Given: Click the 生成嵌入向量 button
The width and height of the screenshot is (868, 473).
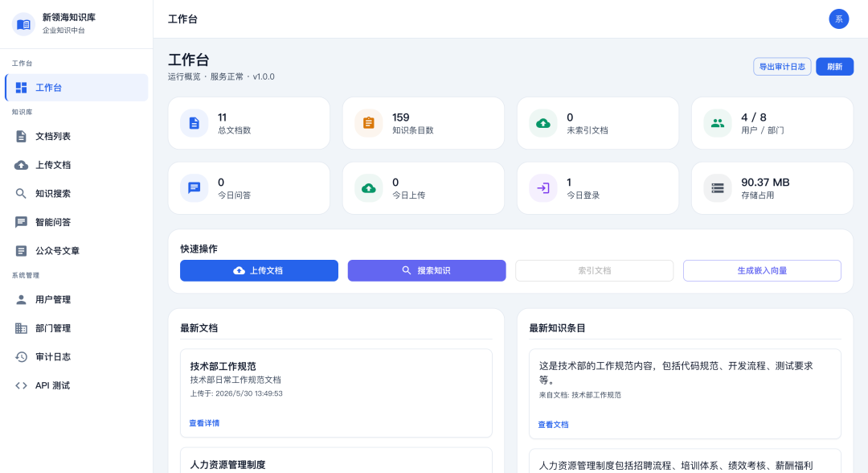Looking at the screenshot, I should 762,270.
